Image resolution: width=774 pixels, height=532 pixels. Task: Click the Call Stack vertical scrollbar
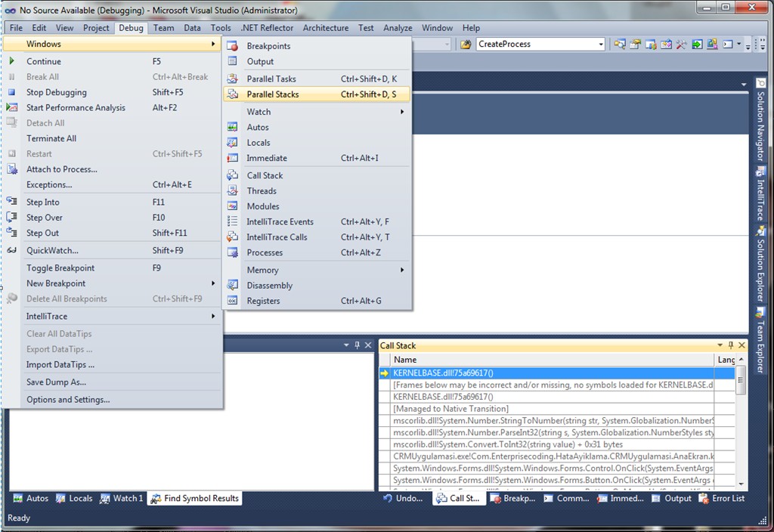coord(741,421)
